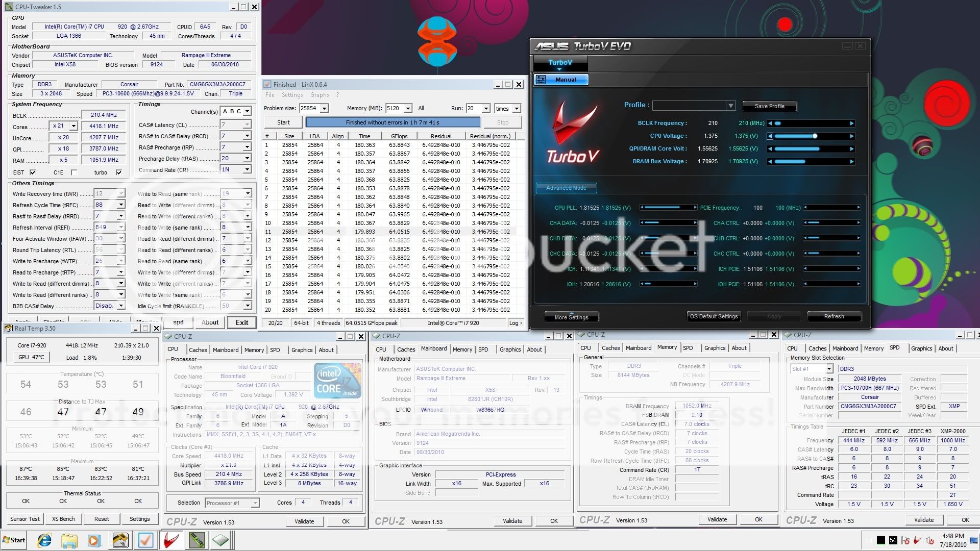Select the TurboV tab in TurboV EVO
980x551 pixels.
[x=560, y=63]
